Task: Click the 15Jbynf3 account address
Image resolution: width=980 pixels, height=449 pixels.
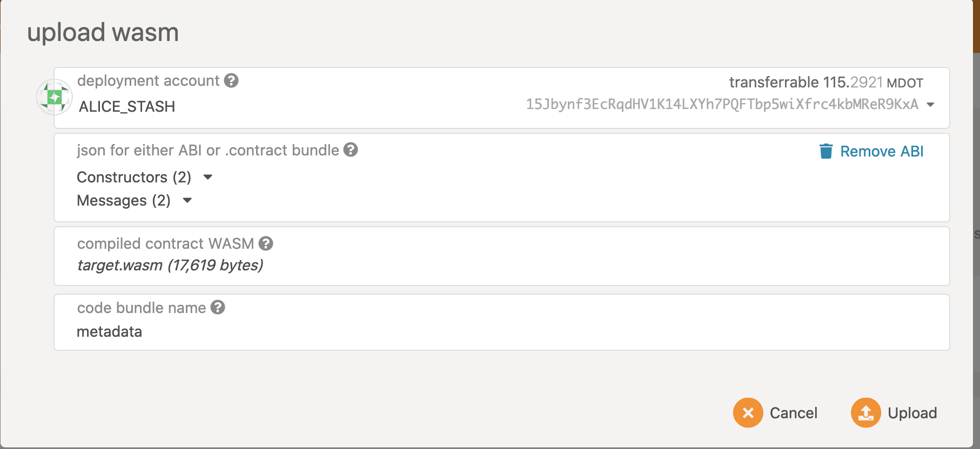Action: click(x=722, y=104)
